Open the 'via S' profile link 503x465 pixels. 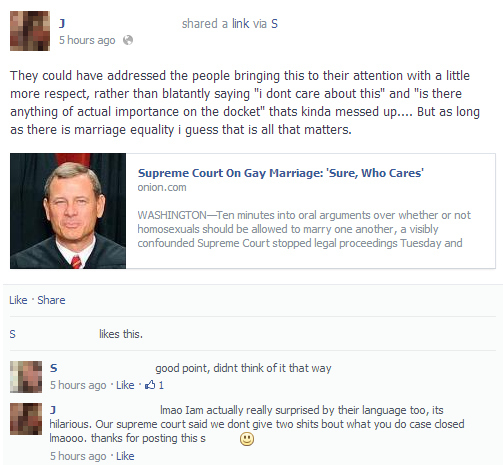[x=274, y=24]
